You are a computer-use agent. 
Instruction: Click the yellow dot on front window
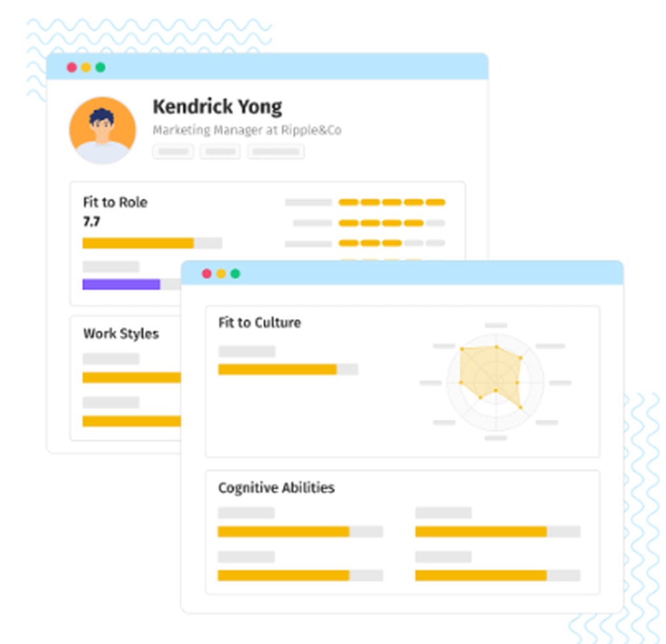[x=221, y=274]
